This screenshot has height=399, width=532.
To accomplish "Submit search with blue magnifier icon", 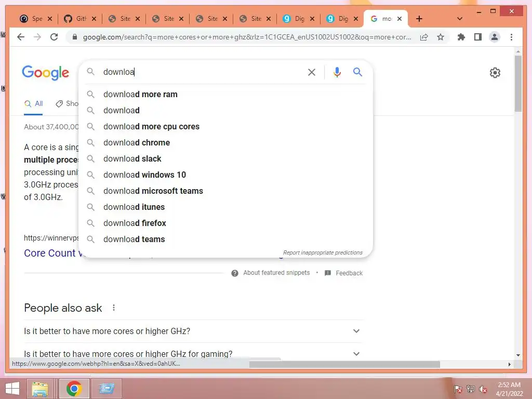I will 357,72.
